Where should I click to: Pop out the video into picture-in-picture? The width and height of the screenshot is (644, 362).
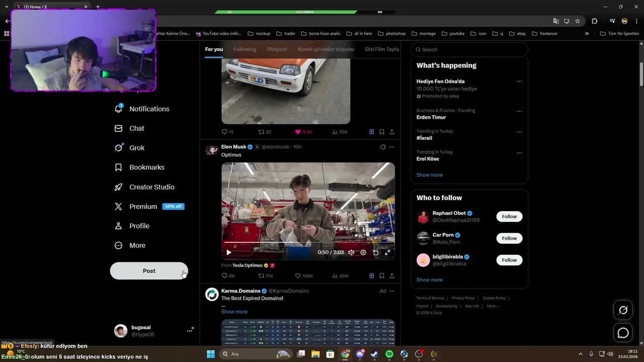point(375,252)
